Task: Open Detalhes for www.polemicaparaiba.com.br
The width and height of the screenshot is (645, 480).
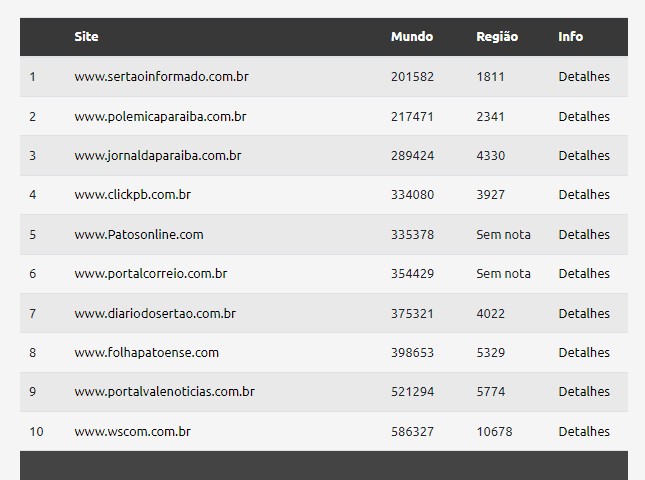Action: coord(584,116)
